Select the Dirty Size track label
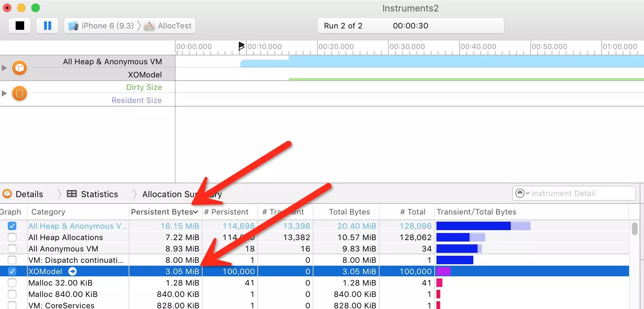 click(x=144, y=87)
